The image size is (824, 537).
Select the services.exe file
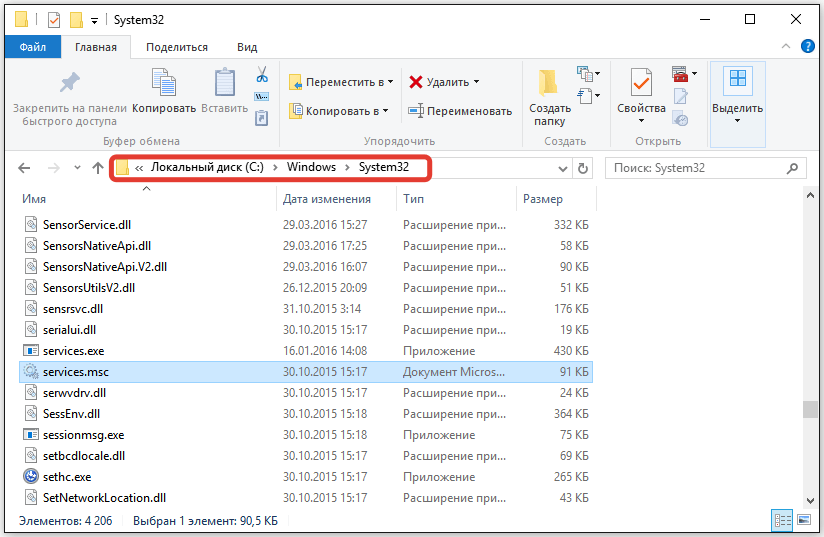click(306, 351)
